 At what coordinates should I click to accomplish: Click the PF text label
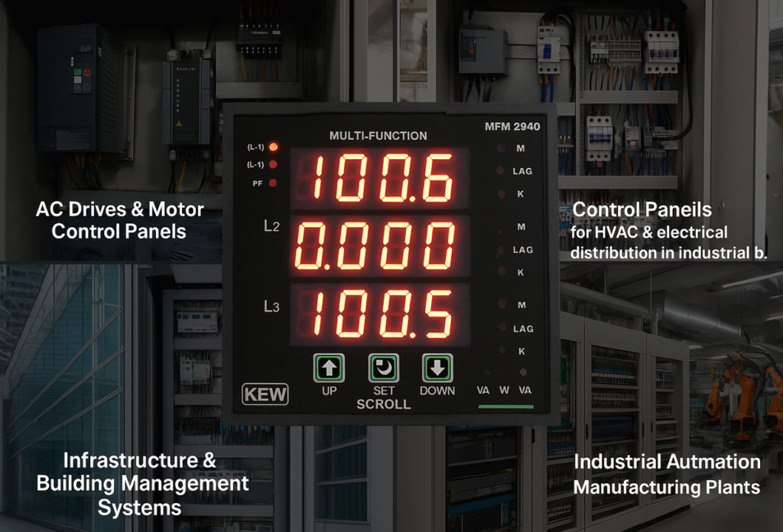coord(257,183)
